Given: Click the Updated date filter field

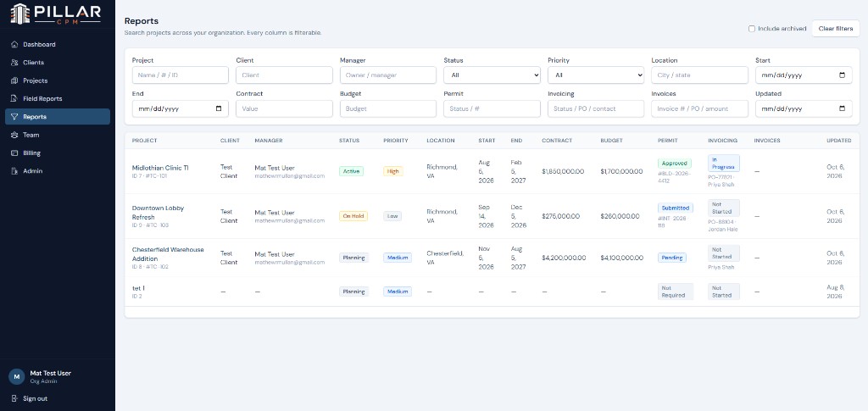Looking at the screenshot, I should pyautogui.click(x=804, y=108).
